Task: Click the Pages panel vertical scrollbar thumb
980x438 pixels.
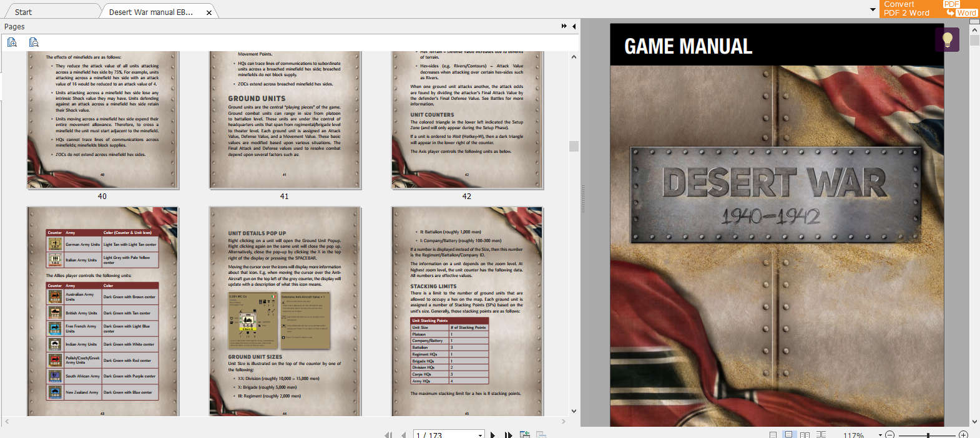Action: (x=574, y=146)
